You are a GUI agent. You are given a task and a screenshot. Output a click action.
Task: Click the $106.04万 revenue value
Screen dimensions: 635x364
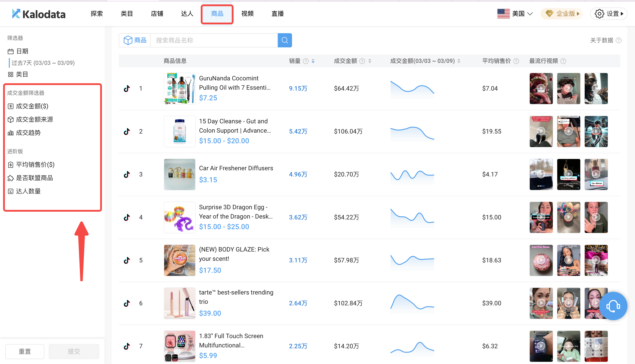coord(348,132)
